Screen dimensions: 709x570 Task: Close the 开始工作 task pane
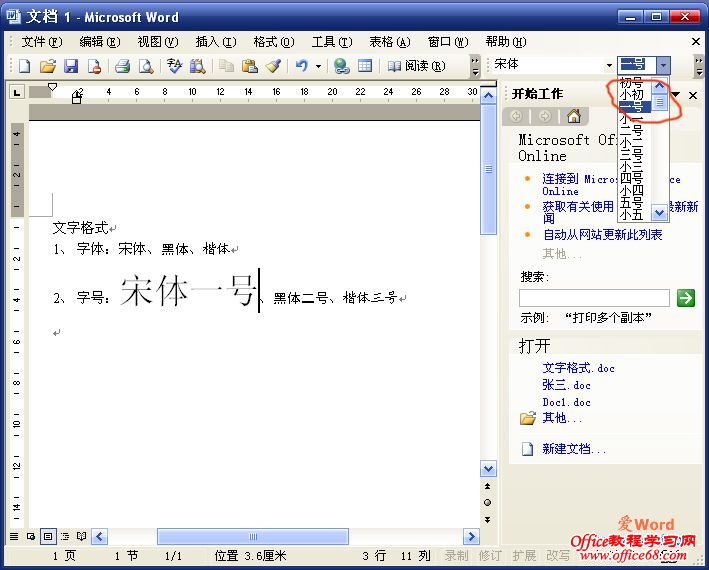693,95
